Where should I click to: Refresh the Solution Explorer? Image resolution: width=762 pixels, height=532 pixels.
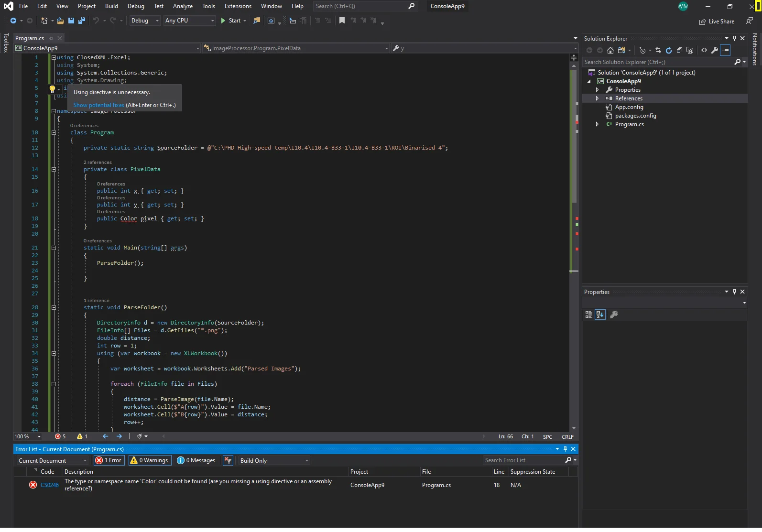point(669,50)
